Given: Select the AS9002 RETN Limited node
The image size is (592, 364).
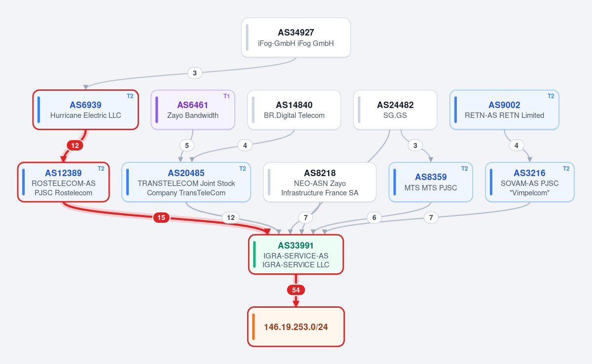Looking at the screenshot, I should tap(504, 109).
